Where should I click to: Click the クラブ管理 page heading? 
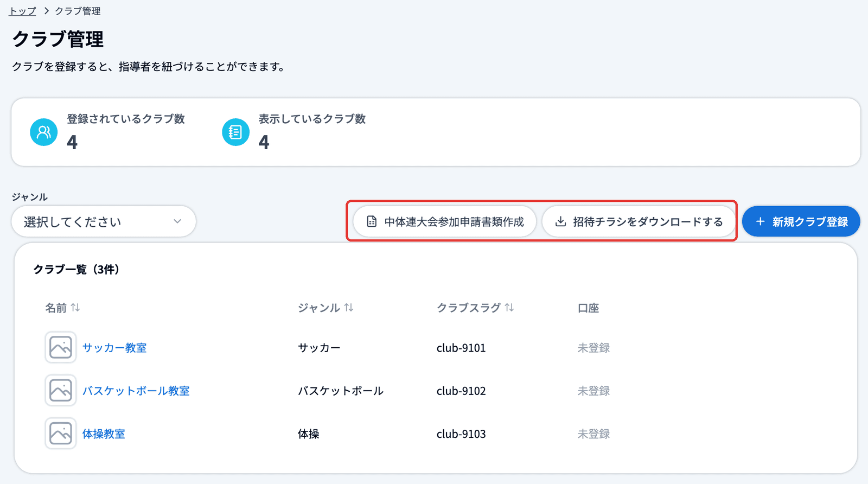58,39
